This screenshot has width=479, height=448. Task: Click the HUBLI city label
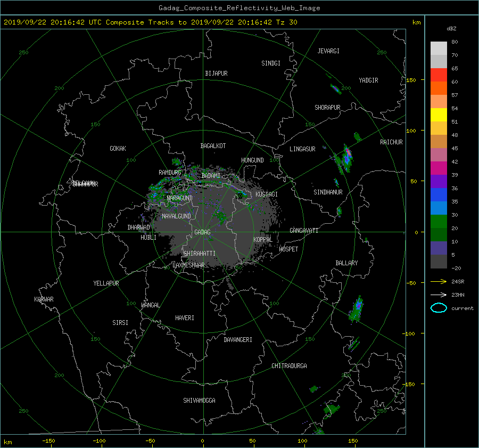click(x=148, y=237)
